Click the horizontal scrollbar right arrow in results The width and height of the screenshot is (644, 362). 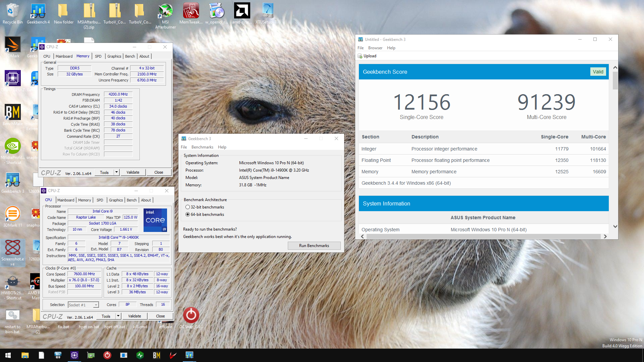[605, 236]
